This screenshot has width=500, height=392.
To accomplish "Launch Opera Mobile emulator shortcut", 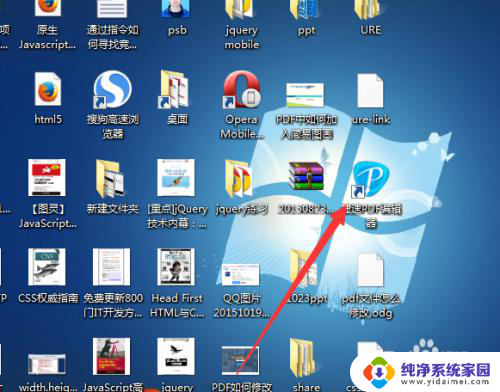I will [x=242, y=89].
